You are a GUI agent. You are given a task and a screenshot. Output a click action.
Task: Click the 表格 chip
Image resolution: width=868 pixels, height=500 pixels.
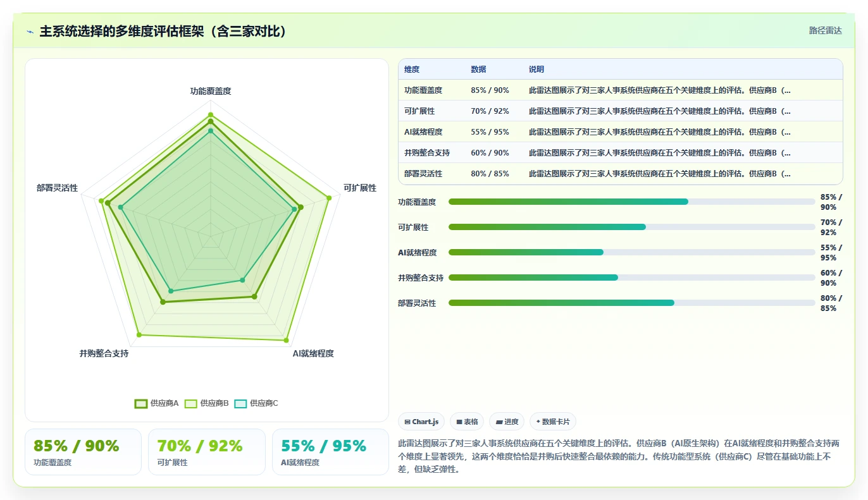click(x=467, y=422)
